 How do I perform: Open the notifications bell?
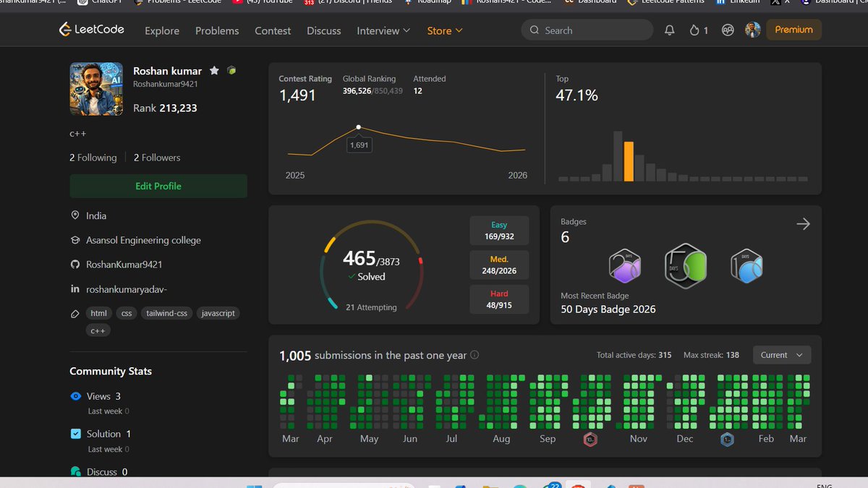click(670, 30)
